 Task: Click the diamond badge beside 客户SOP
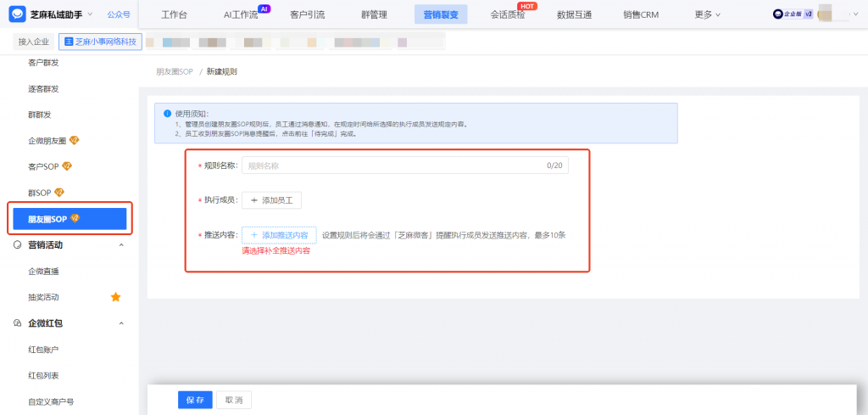tap(67, 165)
